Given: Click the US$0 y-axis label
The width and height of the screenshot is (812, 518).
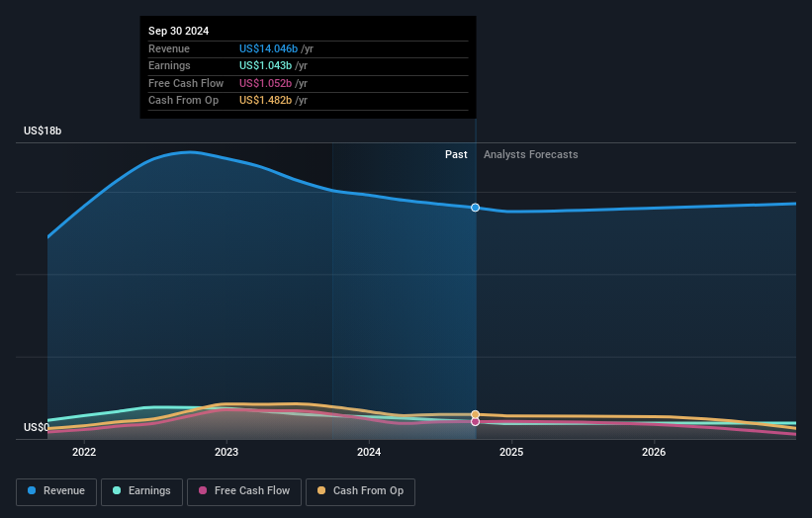Looking at the screenshot, I should coord(37,427).
